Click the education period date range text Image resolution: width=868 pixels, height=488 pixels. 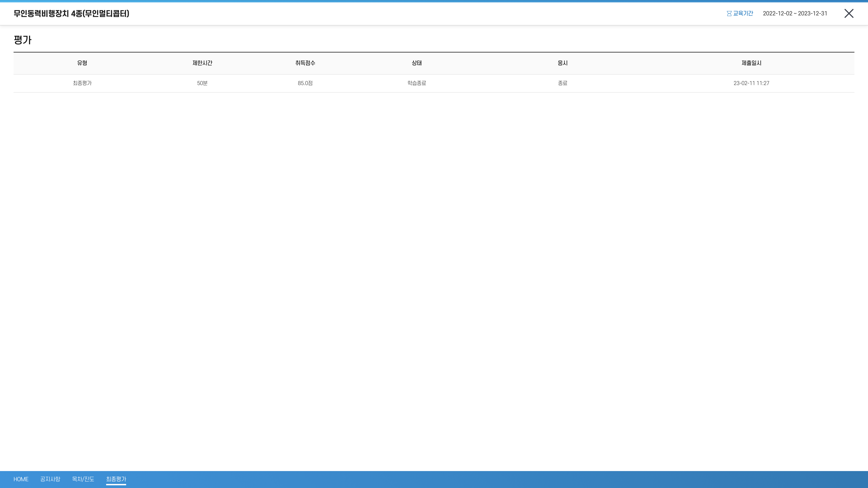point(795,14)
